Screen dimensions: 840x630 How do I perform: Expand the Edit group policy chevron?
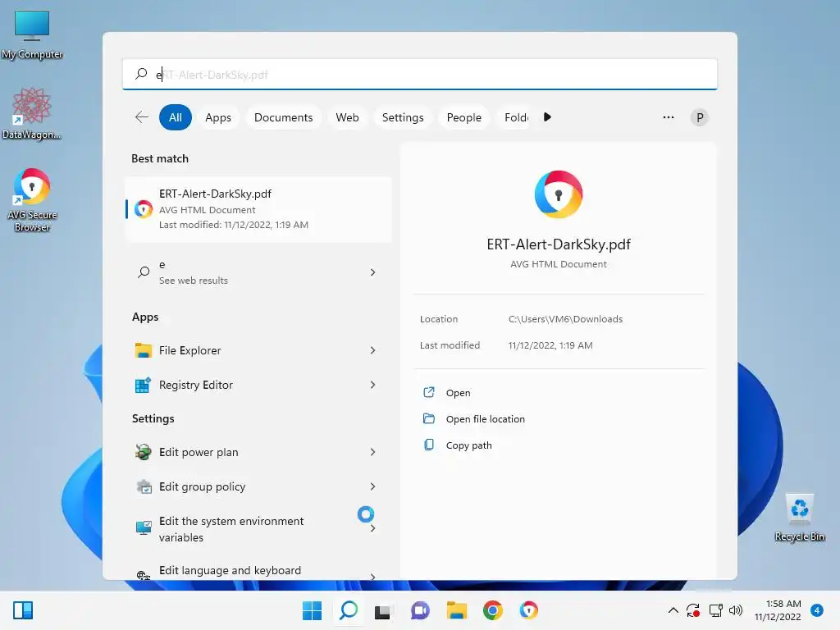click(x=373, y=486)
